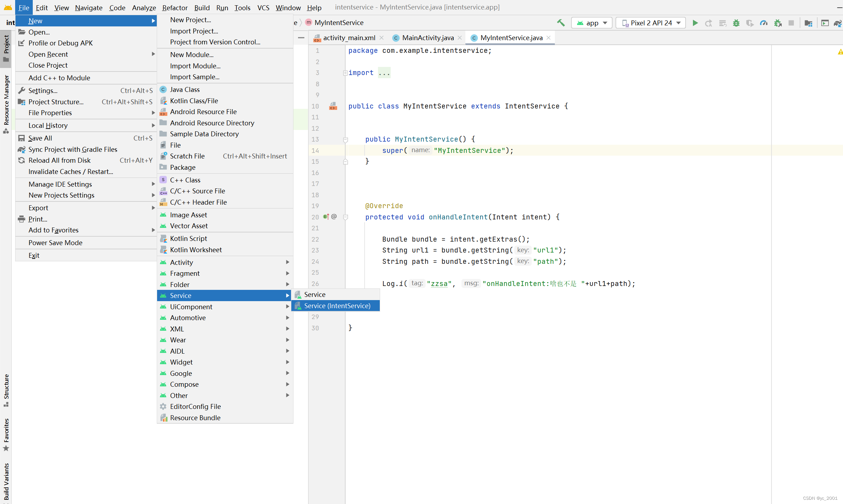The height and width of the screenshot is (504, 843).
Task: Switch to the MainActivity.java tab
Action: pos(427,38)
